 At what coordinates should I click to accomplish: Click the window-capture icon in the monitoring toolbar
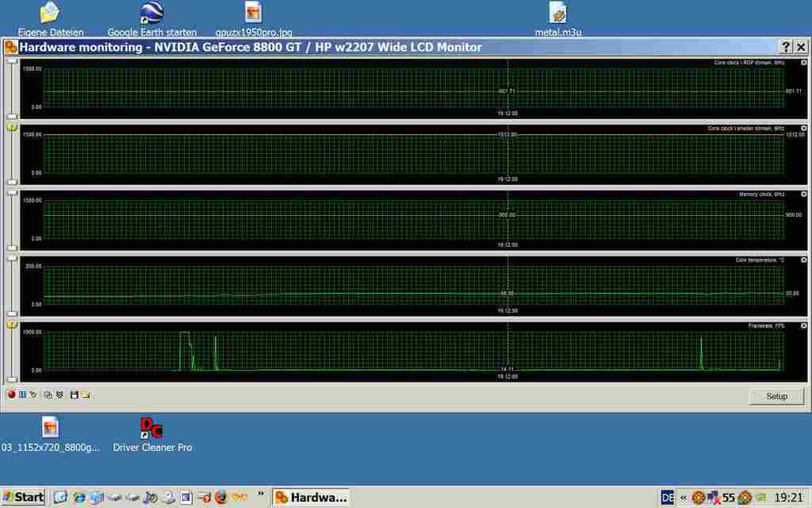[x=48, y=395]
